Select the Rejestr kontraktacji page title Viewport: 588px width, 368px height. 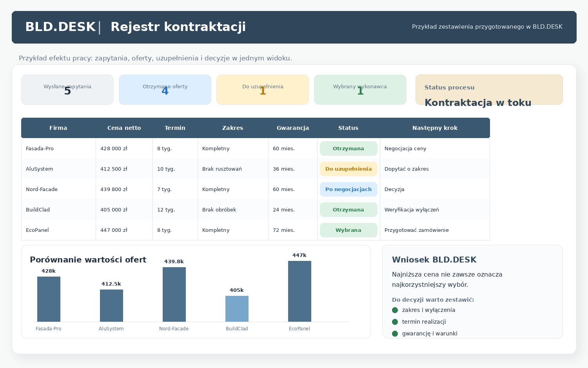click(178, 27)
